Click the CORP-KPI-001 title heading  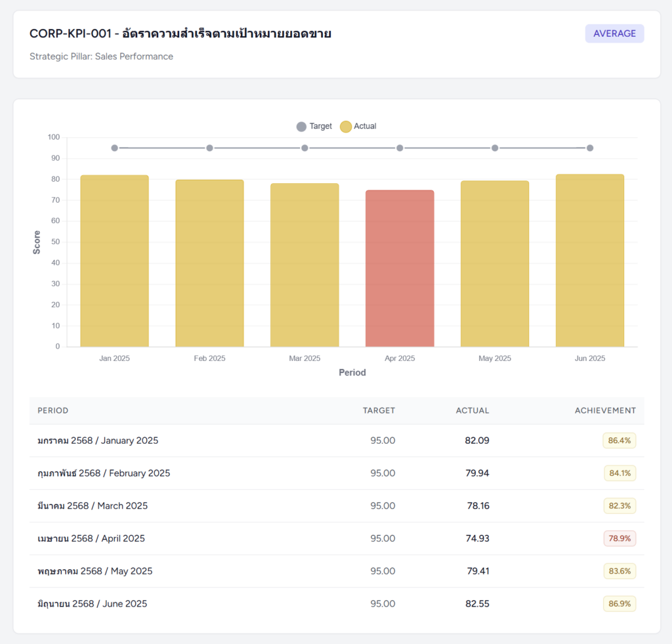[180, 33]
